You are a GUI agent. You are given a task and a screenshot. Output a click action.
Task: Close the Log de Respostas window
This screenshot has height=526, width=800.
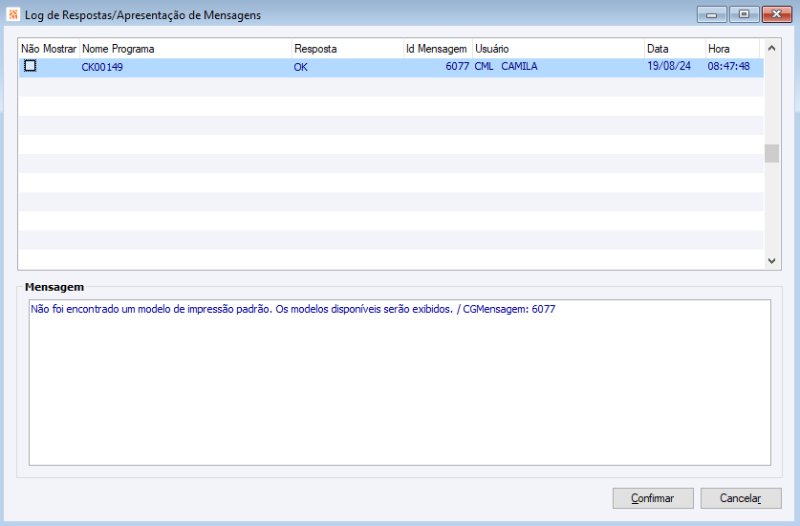777,14
